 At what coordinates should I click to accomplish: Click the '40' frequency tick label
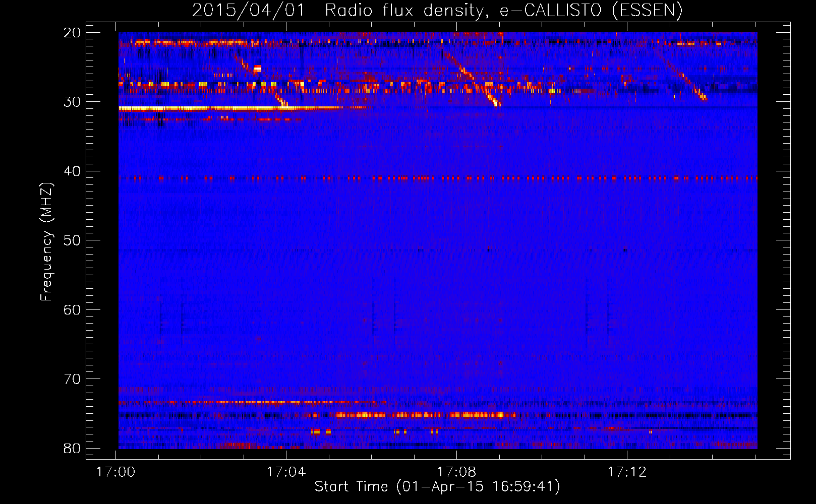pyautogui.click(x=72, y=171)
